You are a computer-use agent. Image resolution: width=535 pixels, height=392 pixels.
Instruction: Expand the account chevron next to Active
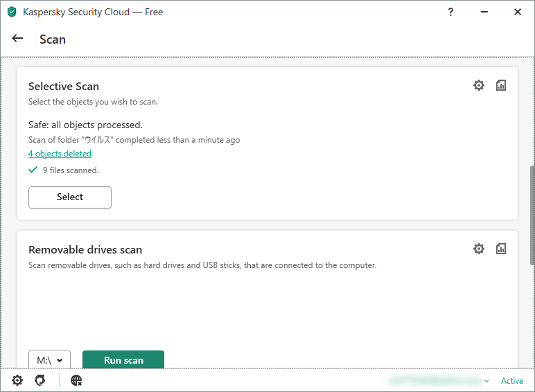[x=486, y=381]
